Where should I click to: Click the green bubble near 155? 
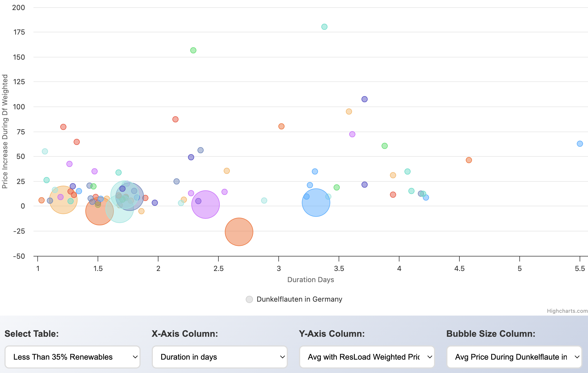point(193,50)
